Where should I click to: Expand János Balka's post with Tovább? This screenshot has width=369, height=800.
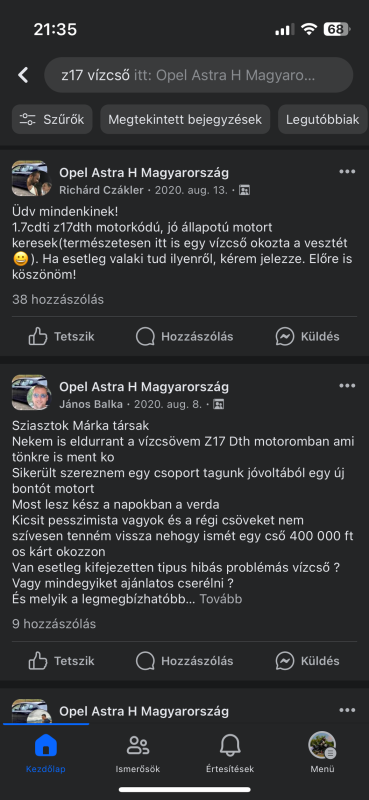pyautogui.click(x=220, y=599)
